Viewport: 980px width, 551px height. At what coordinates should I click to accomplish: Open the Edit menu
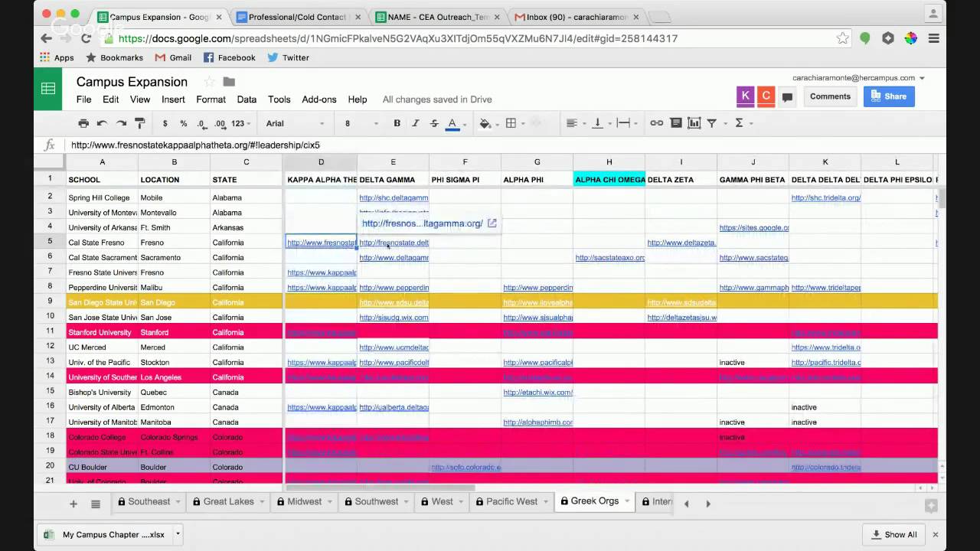(x=111, y=99)
